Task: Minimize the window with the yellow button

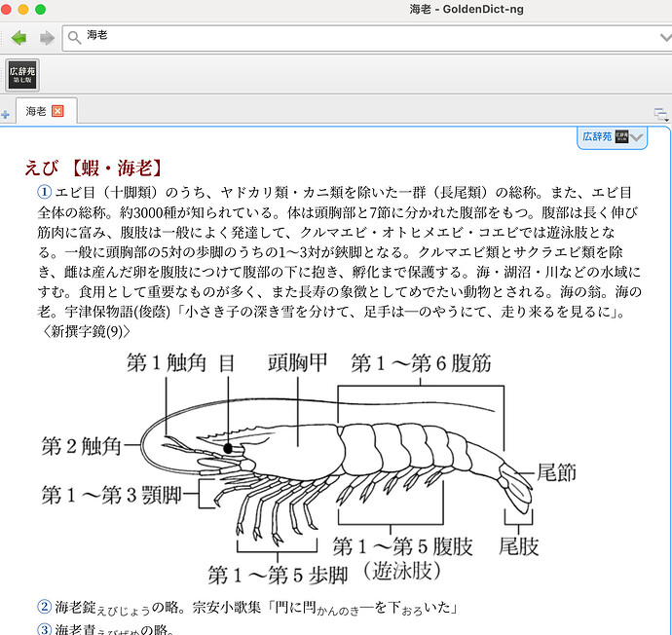Action: 23,10
